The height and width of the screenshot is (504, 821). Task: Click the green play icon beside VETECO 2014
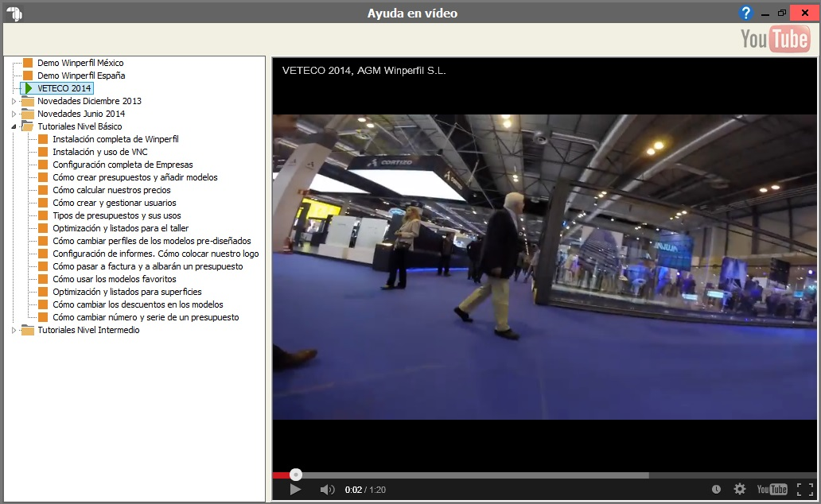tap(29, 88)
